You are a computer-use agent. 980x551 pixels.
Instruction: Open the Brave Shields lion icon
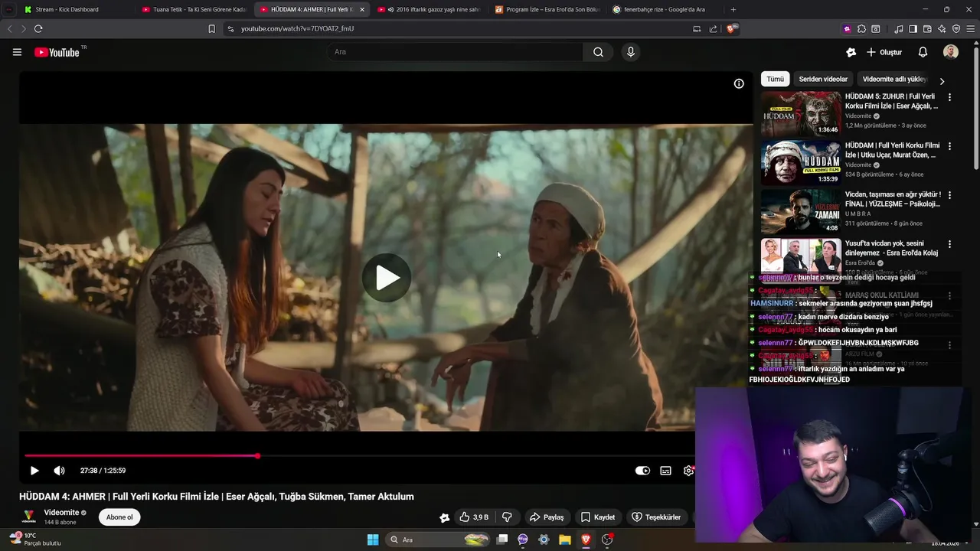(732, 29)
